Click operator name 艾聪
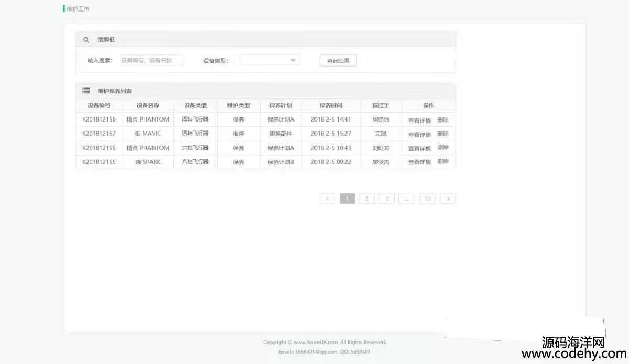Viewport: 629px width, 364px height. [x=381, y=134]
